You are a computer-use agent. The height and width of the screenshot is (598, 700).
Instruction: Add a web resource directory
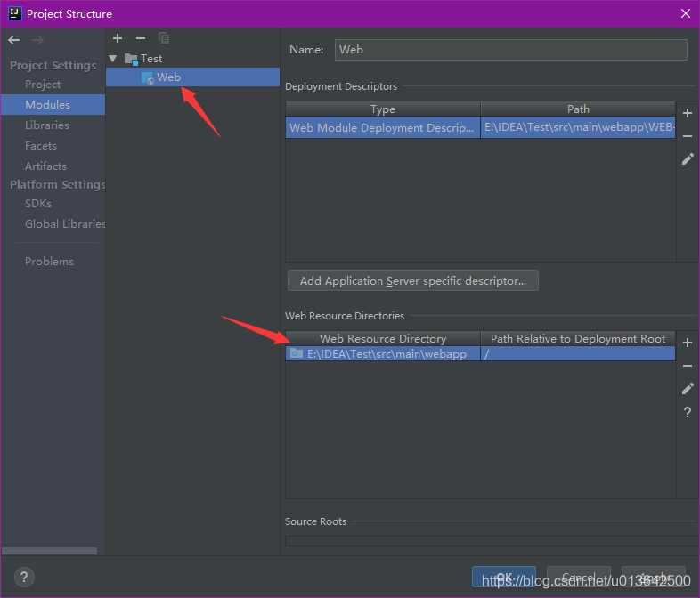point(688,343)
